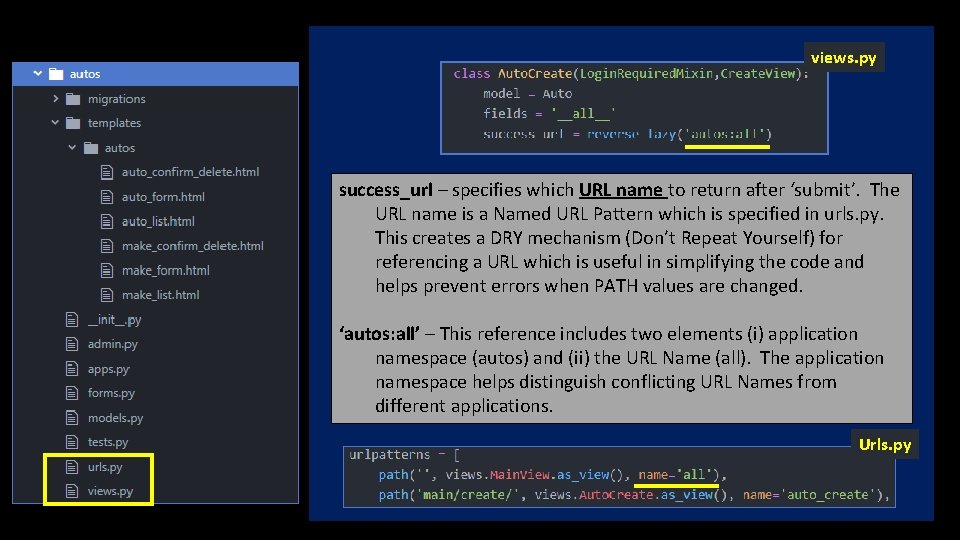Viewport: 960px width, 540px height.
Task: Open auto_confirm_delete.html file
Action: 190,172
